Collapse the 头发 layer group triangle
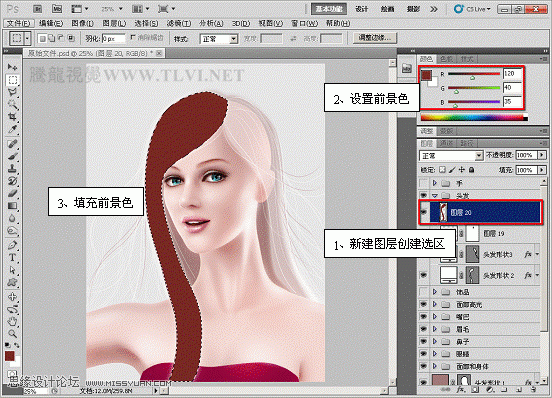 pos(435,195)
